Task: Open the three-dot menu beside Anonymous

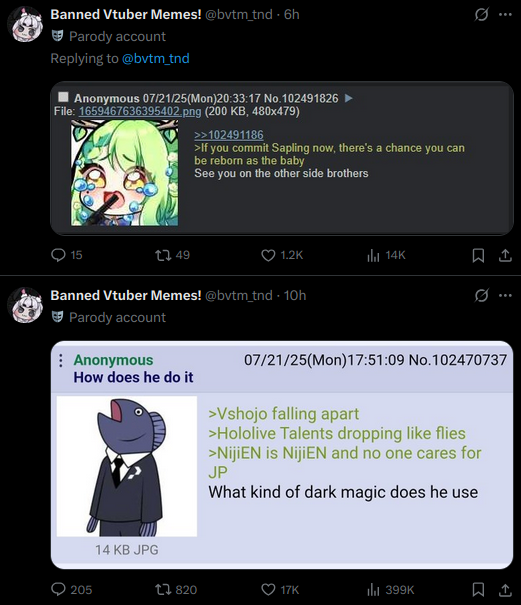Action: (61, 360)
